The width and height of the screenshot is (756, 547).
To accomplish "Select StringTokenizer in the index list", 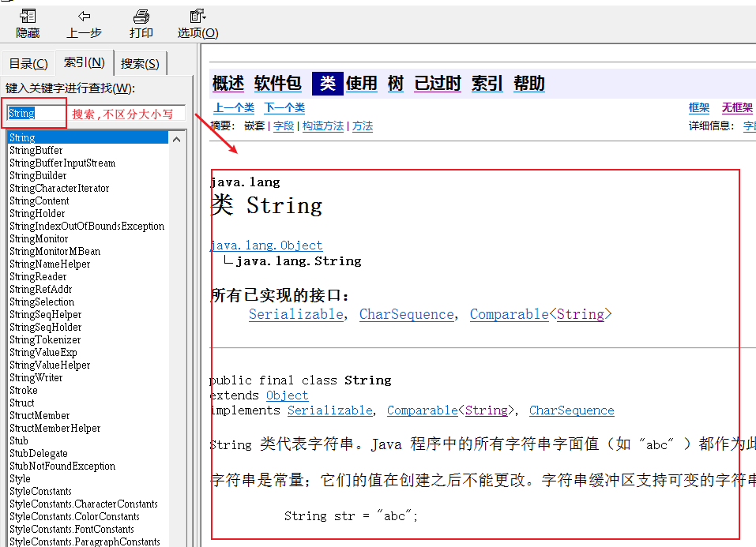I will click(45, 339).
